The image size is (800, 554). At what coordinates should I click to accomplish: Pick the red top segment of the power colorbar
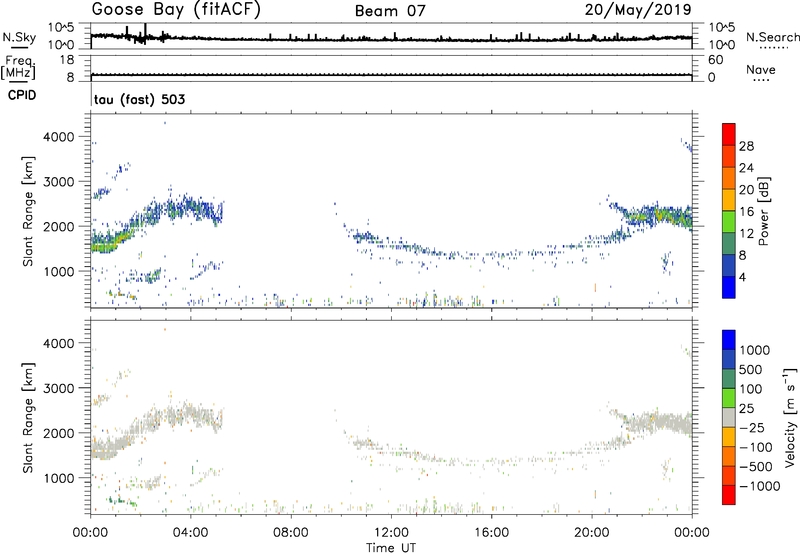(729, 135)
